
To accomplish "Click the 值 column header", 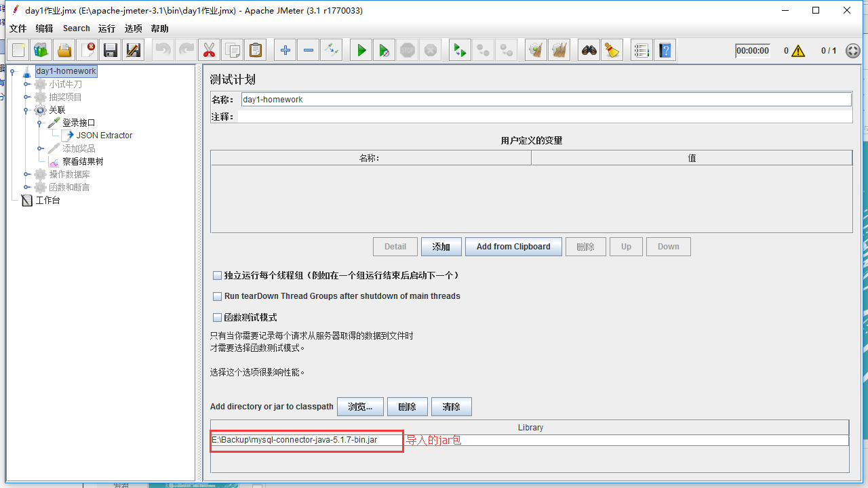I will point(692,158).
